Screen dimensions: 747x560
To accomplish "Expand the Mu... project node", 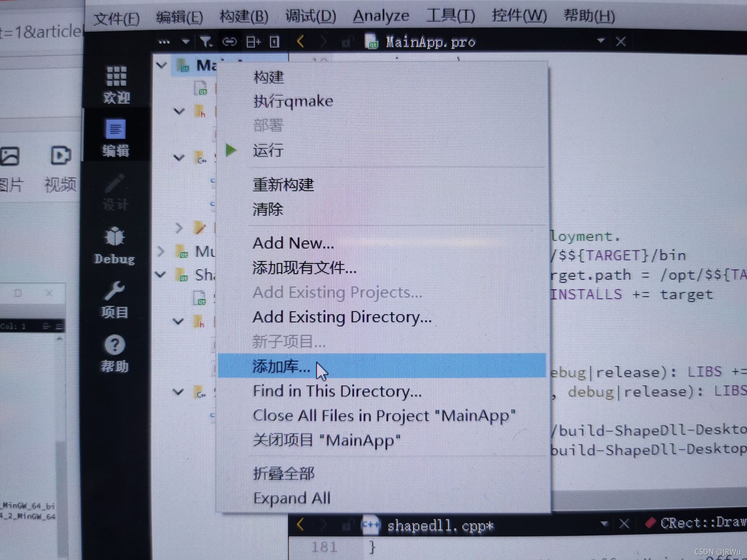I will (161, 252).
